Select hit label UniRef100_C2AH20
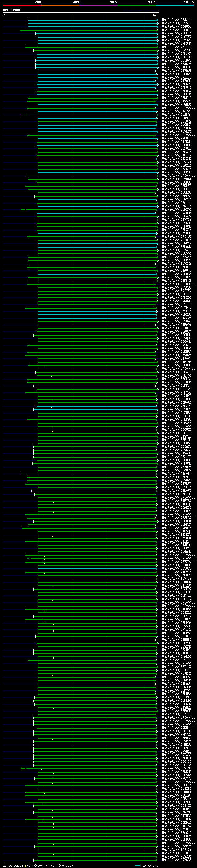 click(176, 74)
